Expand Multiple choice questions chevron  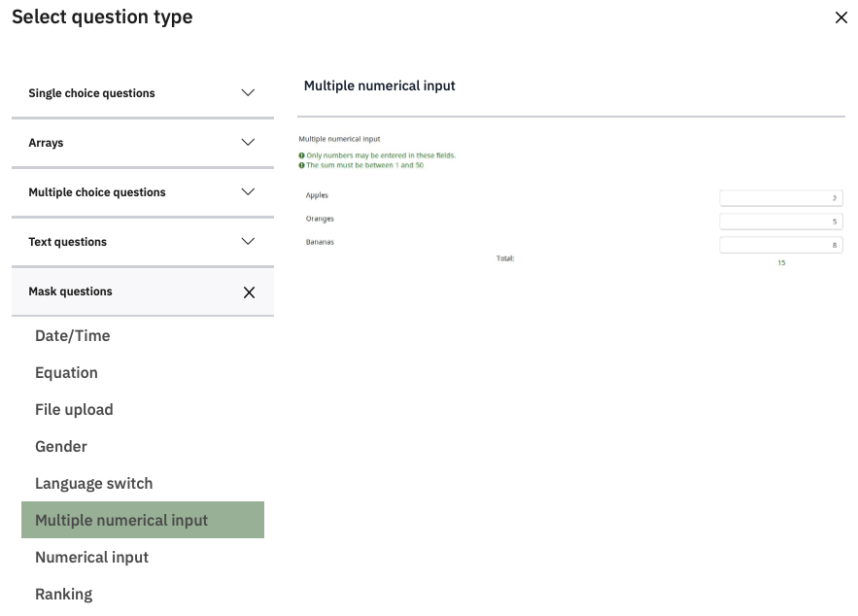[248, 192]
